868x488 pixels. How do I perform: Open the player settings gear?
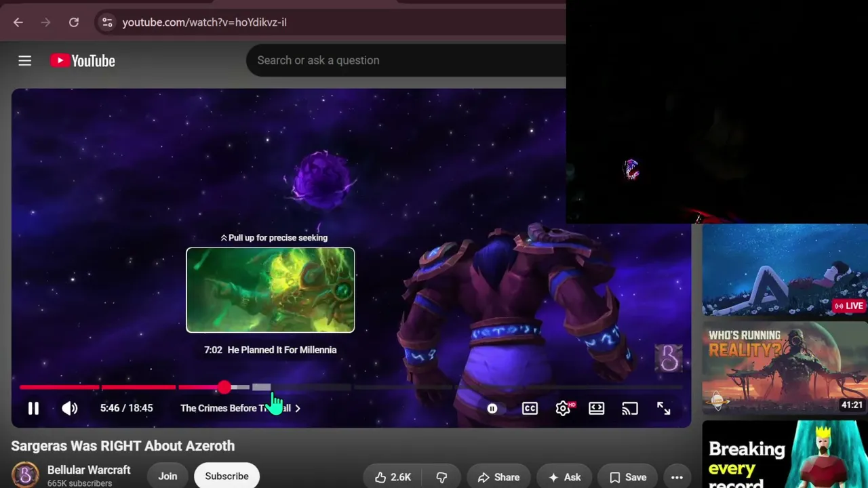coord(563,408)
